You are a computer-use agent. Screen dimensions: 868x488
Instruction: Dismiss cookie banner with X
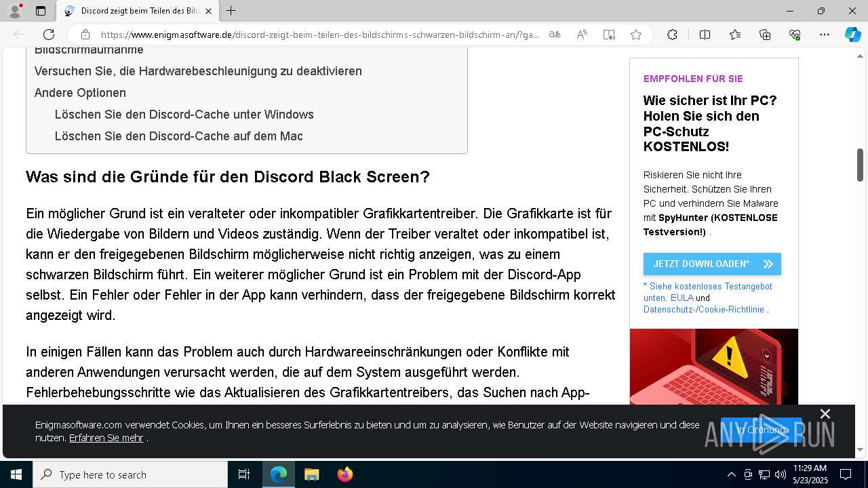[x=825, y=413]
